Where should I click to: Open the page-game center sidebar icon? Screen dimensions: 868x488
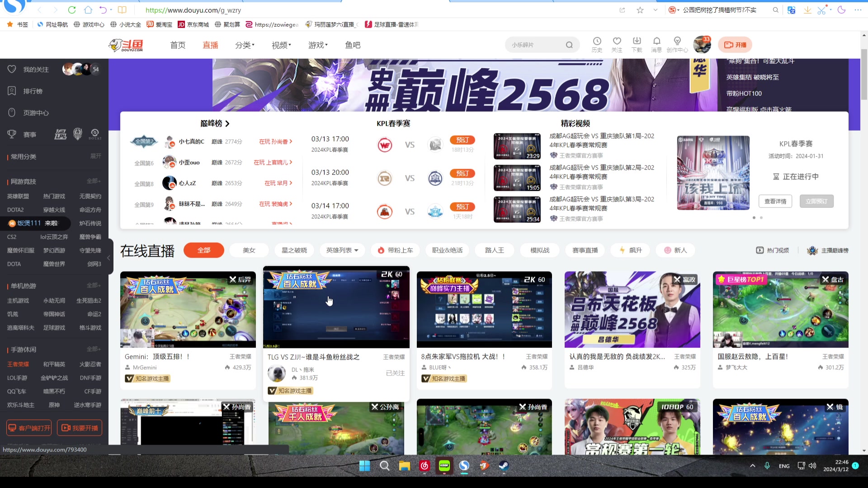pyautogui.click(x=12, y=113)
